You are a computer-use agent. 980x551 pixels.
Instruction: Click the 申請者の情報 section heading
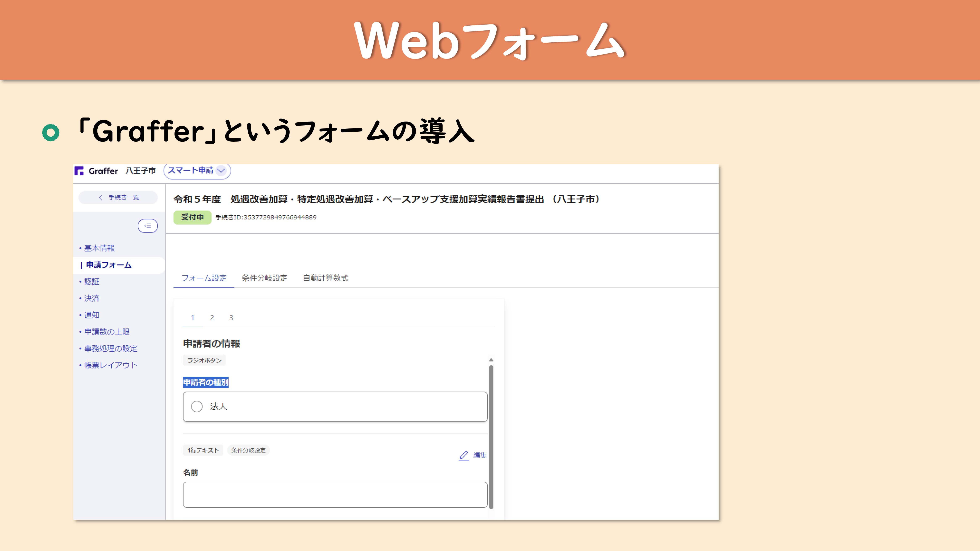click(211, 344)
